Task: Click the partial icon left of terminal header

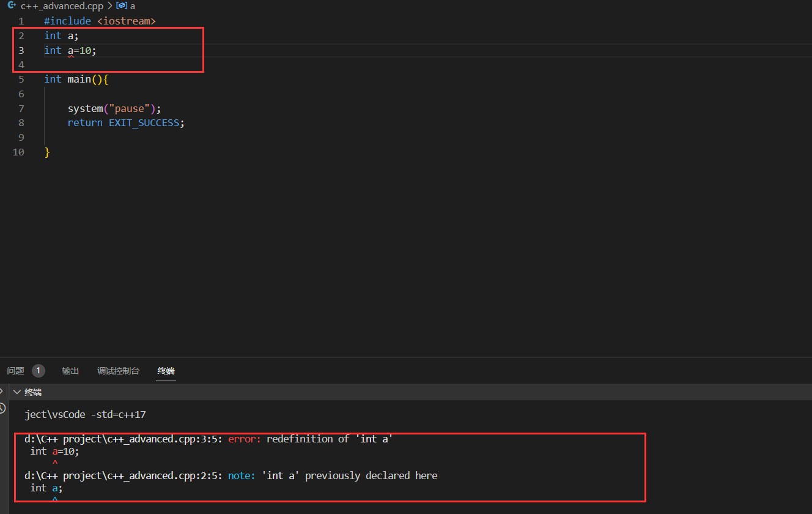Action: (x=2, y=392)
